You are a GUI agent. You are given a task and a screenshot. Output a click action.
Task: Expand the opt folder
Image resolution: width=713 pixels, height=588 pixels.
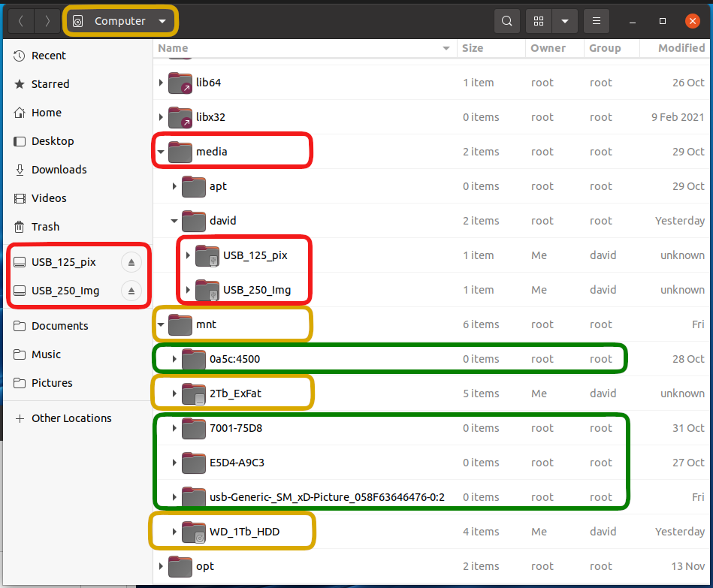(x=161, y=566)
